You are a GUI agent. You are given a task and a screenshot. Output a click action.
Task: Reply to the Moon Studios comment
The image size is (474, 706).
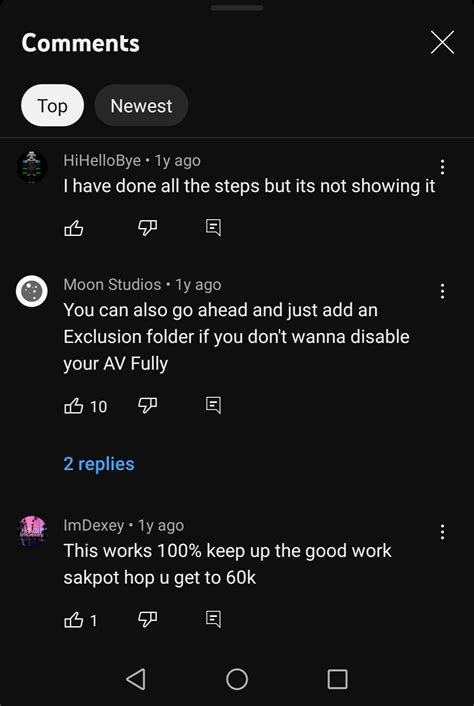[x=213, y=405]
